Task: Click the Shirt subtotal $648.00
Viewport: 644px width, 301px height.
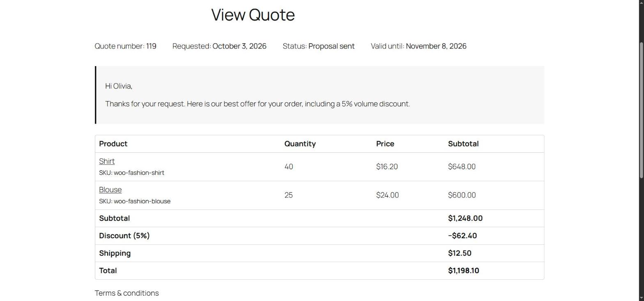Action: (462, 167)
